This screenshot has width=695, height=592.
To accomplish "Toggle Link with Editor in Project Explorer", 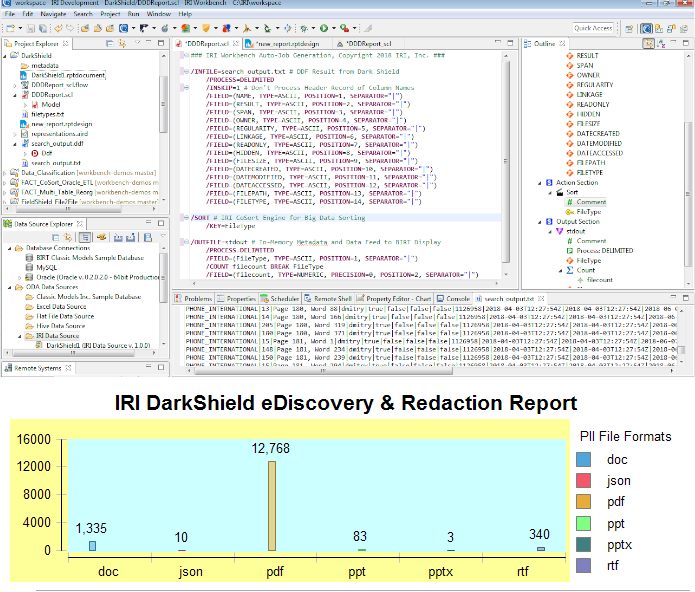I will coord(122,43).
